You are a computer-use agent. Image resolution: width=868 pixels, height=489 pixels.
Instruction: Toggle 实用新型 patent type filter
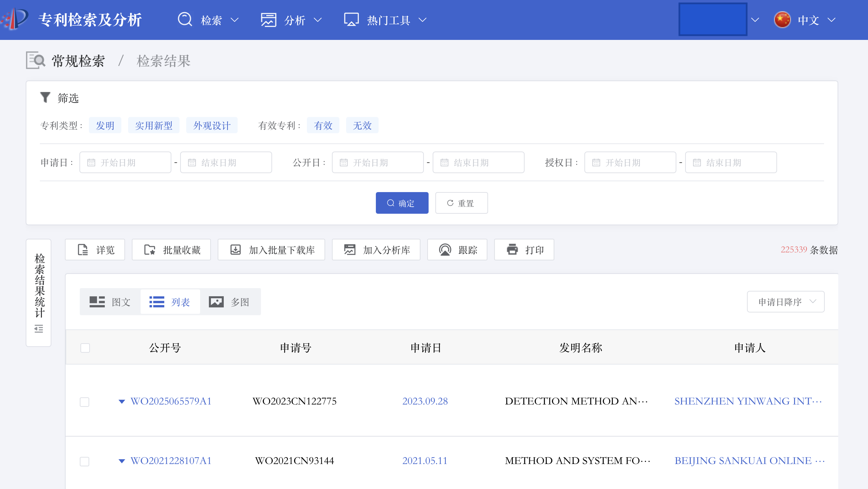point(154,125)
